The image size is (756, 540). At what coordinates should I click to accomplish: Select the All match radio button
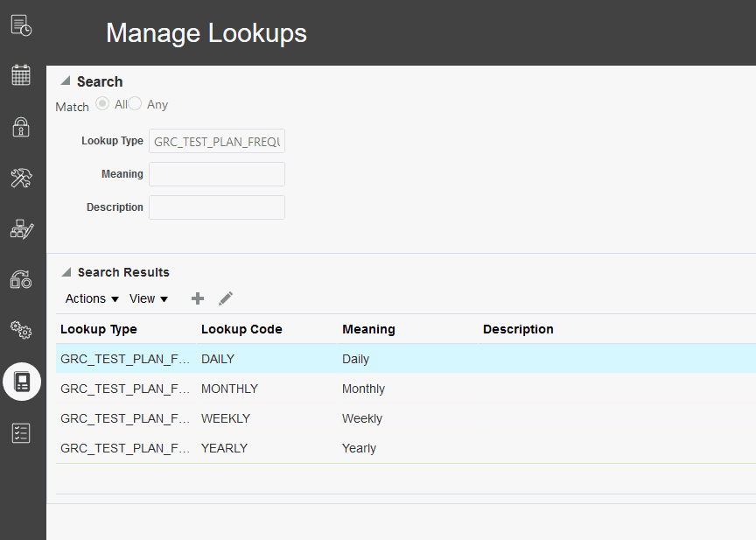click(102, 104)
